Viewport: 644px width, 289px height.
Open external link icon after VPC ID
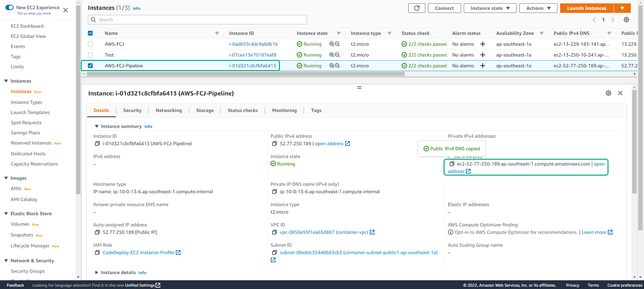tap(372, 232)
